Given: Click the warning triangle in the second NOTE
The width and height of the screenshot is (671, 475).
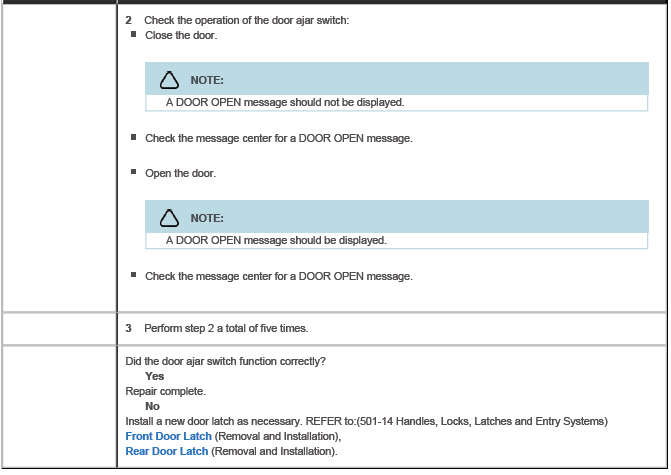Looking at the screenshot, I should click(170, 218).
